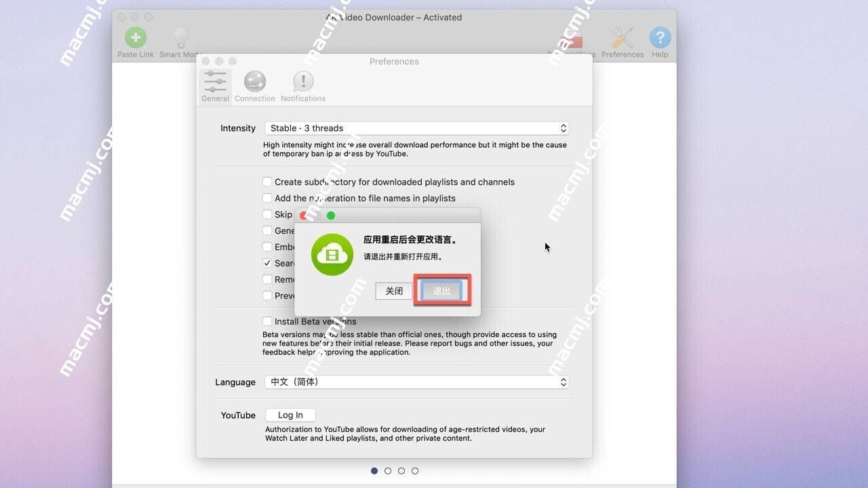Click the Help question mark icon
868x488 pixels.
(x=660, y=38)
